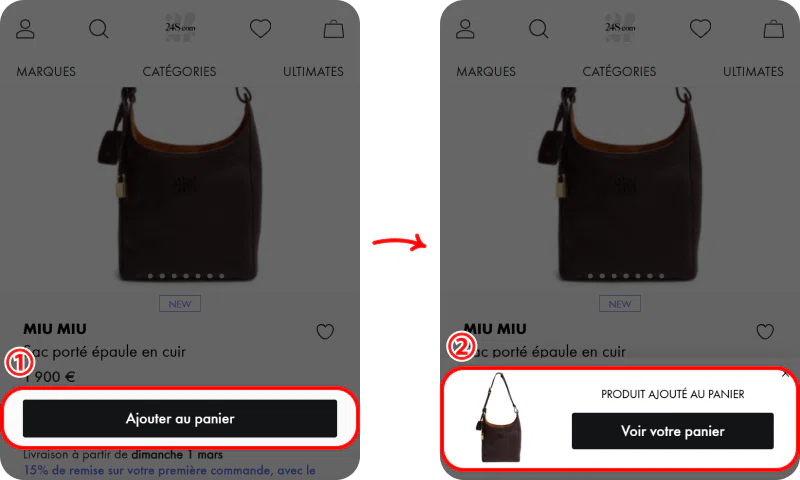Close the product added popup

[x=785, y=374]
